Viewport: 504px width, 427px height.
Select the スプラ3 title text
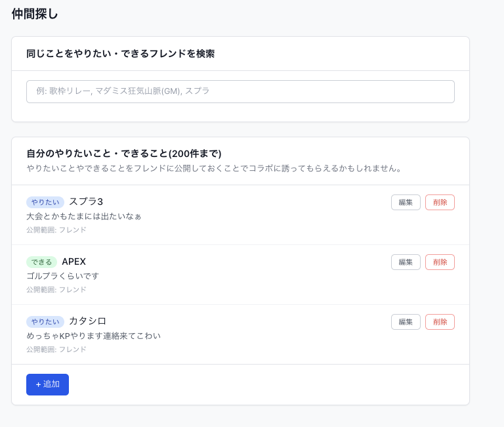pos(86,202)
